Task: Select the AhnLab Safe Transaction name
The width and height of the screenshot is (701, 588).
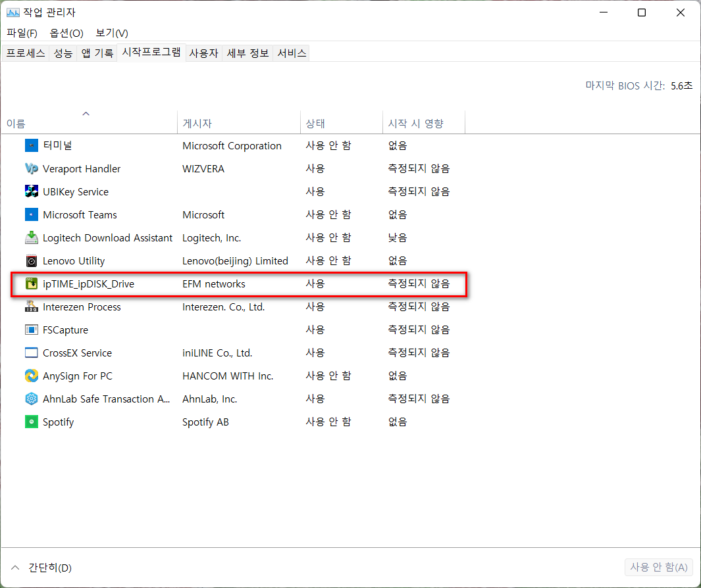Action: pyautogui.click(x=107, y=399)
